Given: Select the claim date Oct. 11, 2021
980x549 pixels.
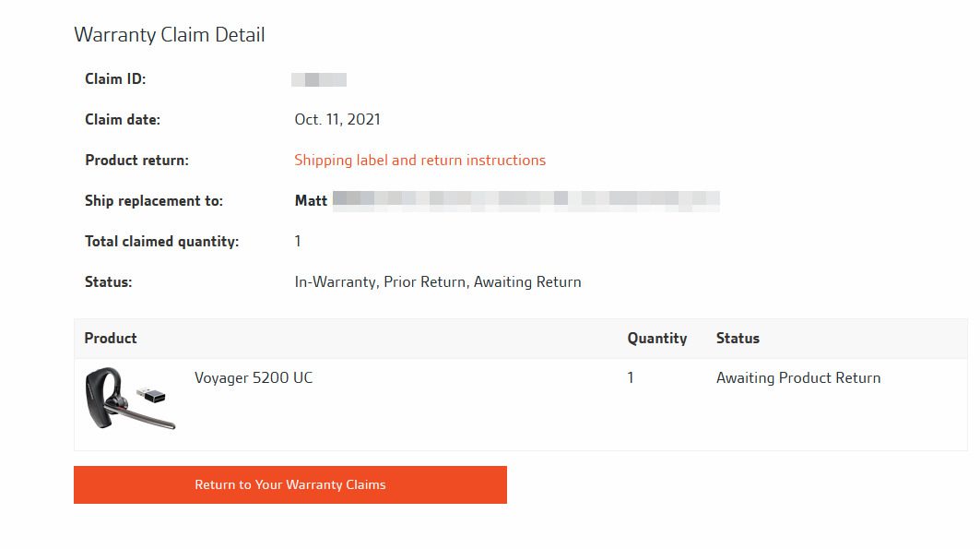Looking at the screenshot, I should click(x=337, y=120).
